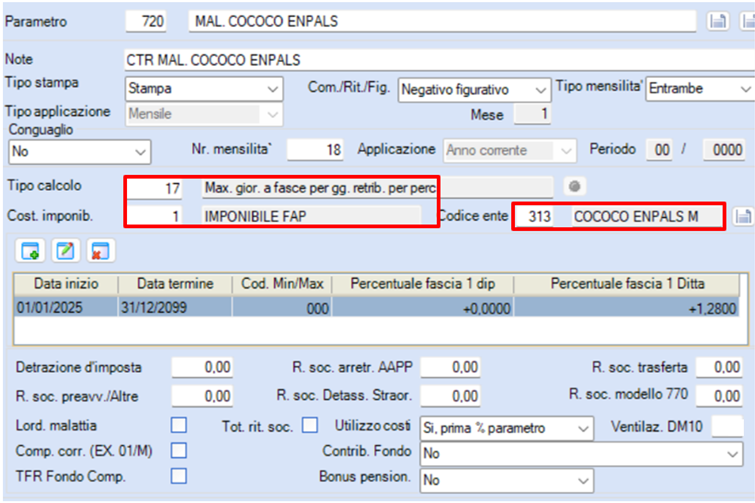Click the delete row icon
This screenshot has width=755, height=503.
tap(101, 251)
